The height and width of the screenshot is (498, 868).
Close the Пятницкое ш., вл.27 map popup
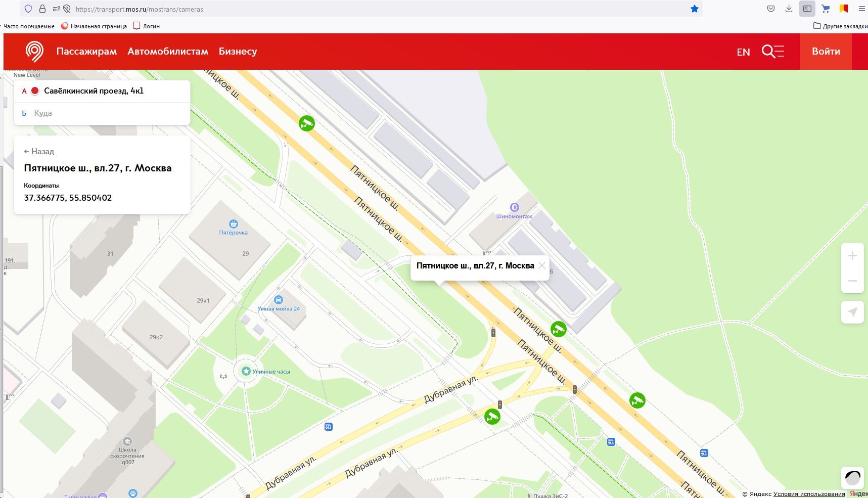[x=542, y=266]
